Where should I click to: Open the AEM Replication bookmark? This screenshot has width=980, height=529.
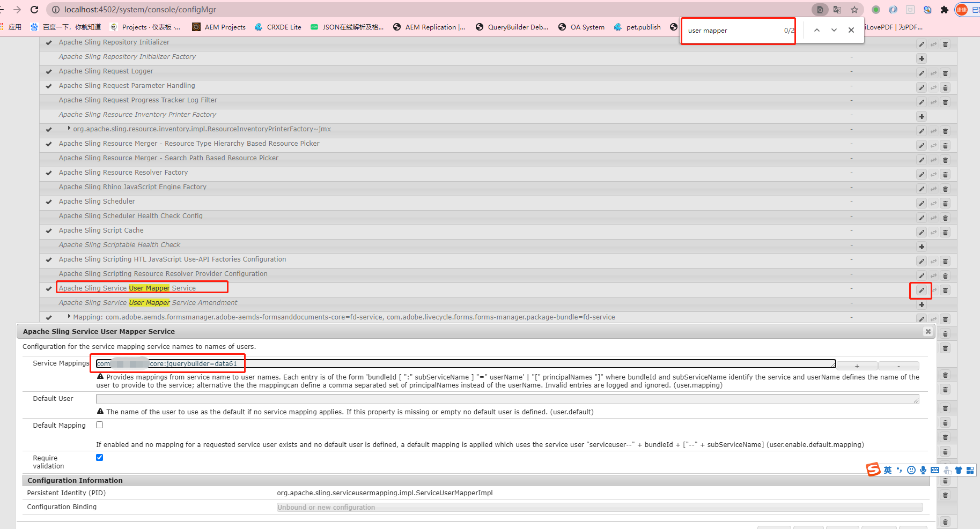429,27
